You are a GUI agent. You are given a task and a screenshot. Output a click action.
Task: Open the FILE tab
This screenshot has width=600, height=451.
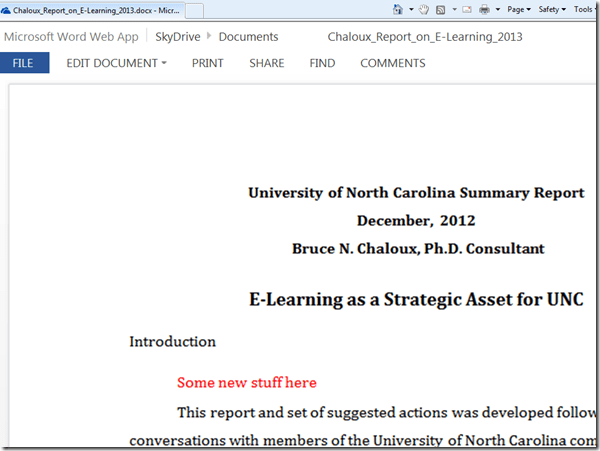point(23,63)
